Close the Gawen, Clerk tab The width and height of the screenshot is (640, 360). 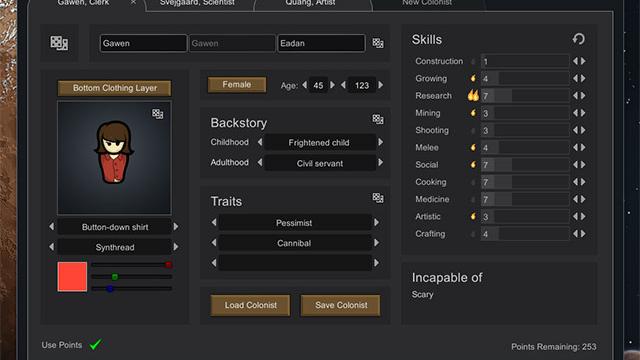click(x=133, y=2)
